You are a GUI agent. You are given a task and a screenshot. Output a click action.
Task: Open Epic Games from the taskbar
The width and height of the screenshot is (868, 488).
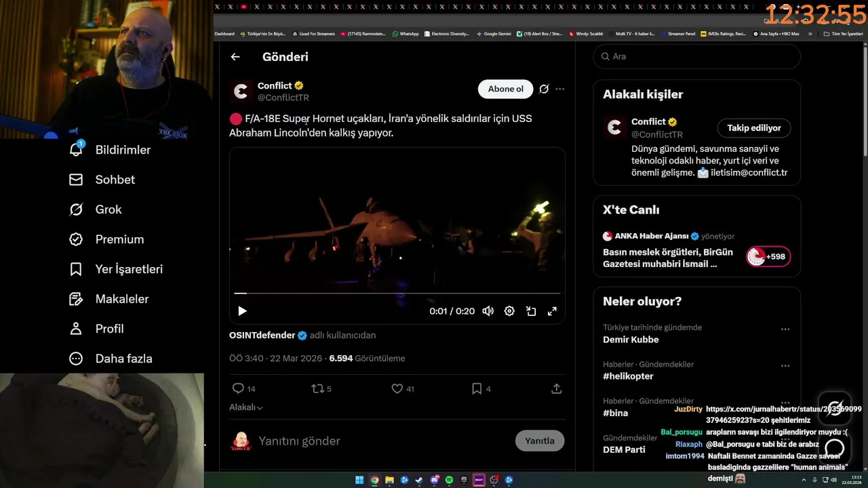pyautogui.click(x=464, y=480)
